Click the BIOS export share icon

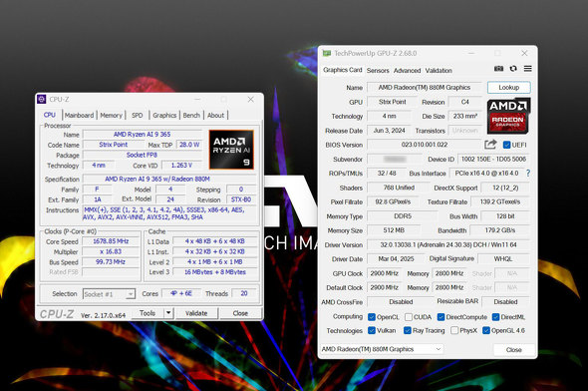(x=490, y=145)
